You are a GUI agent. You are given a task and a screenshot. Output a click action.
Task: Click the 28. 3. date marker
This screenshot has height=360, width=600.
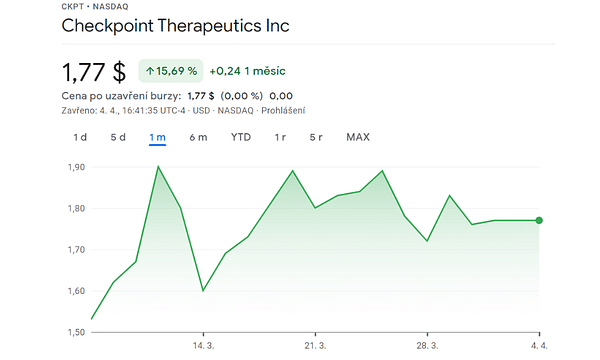[427, 346]
